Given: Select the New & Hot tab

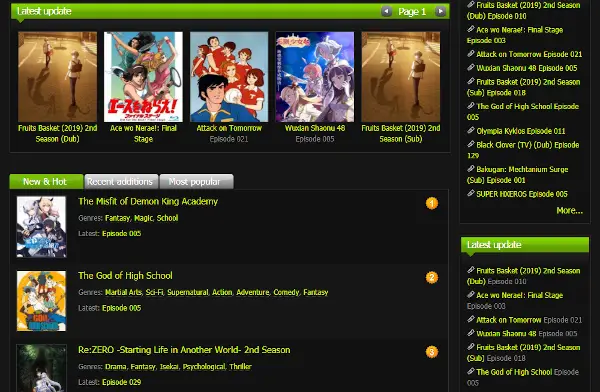Looking at the screenshot, I should tap(46, 181).
